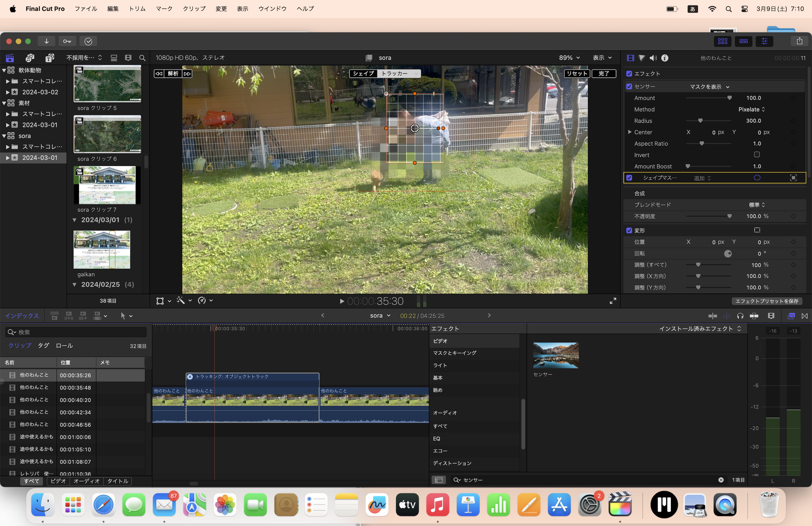Click the 完了 button in the viewer
Viewport: 812px width, 526px height.
[604, 74]
